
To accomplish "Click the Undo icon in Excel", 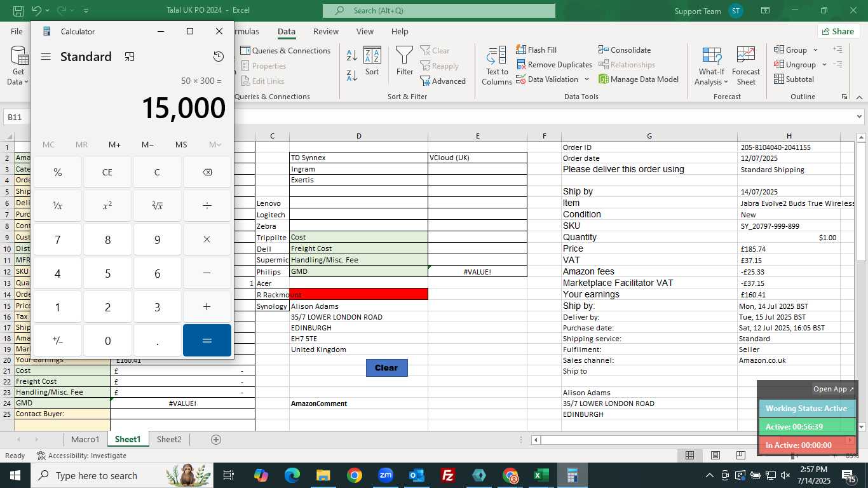I will pyautogui.click(x=36, y=11).
